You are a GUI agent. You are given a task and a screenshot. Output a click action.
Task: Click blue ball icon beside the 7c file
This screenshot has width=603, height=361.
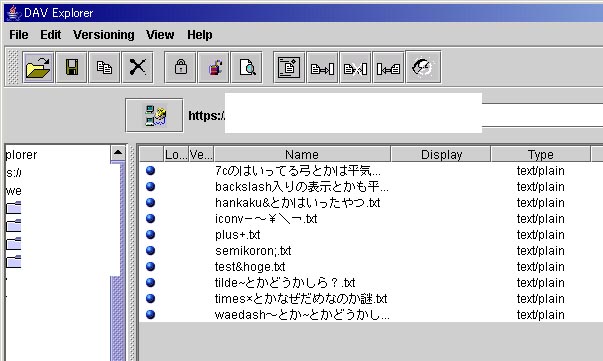click(x=150, y=170)
